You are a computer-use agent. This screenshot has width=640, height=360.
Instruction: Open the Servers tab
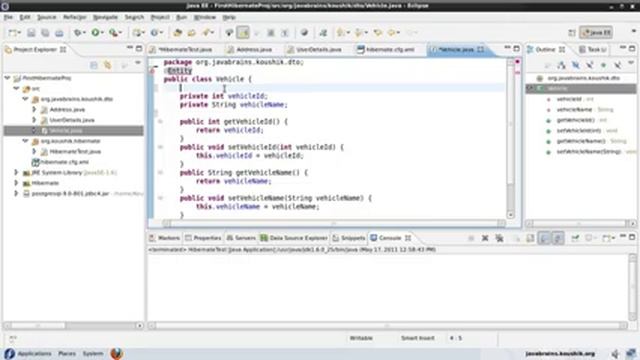(241, 238)
